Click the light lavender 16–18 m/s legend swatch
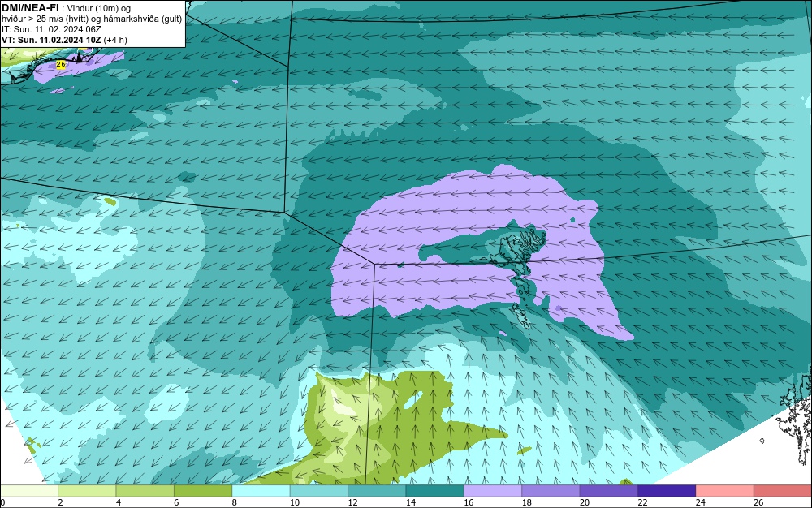The width and height of the screenshot is (812, 508). coord(493,491)
